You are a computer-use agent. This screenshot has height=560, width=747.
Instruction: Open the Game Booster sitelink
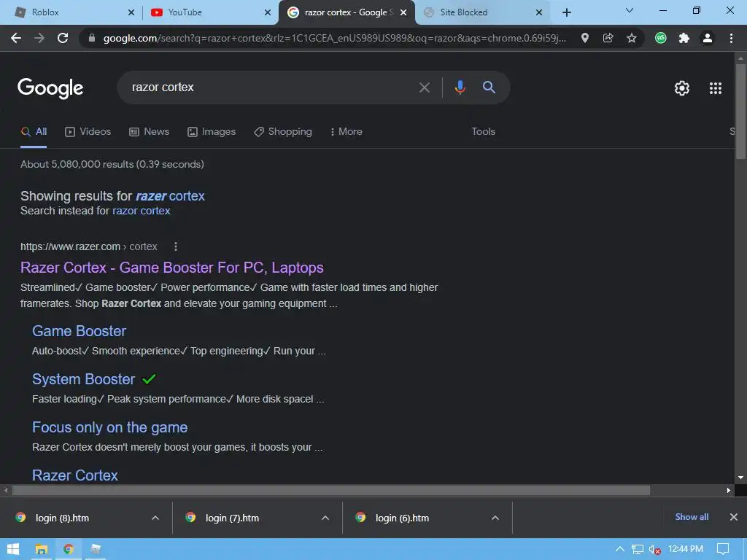coord(79,332)
